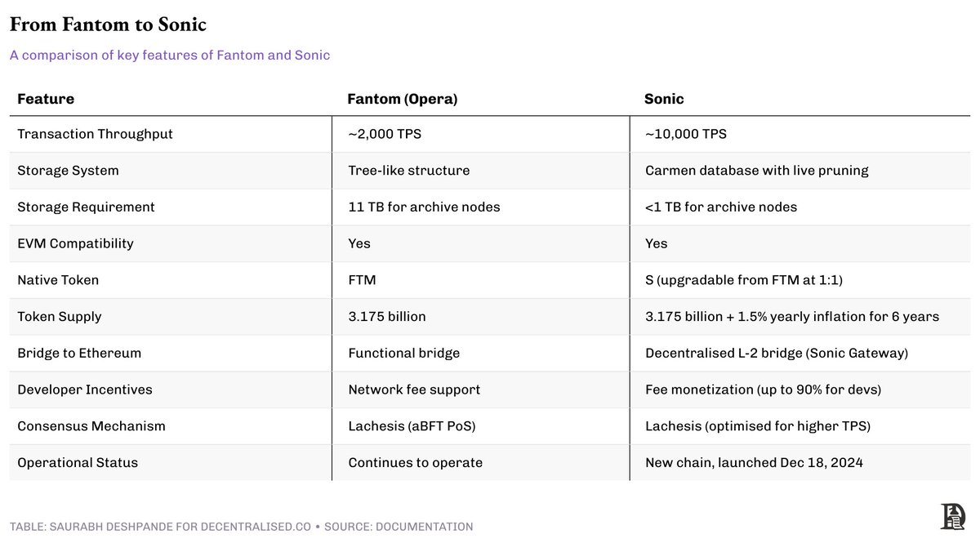980x543 pixels.
Task: Click the "Transaction Throughput" row label
Action: click(95, 134)
